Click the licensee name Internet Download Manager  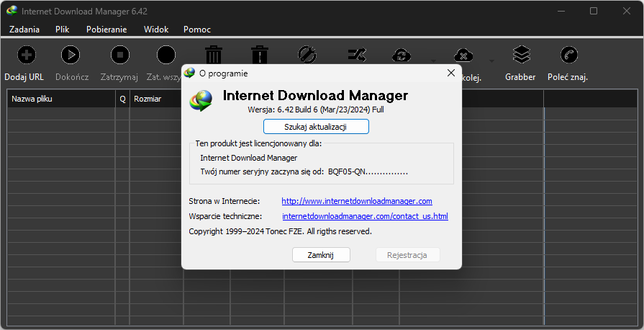coord(249,158)
